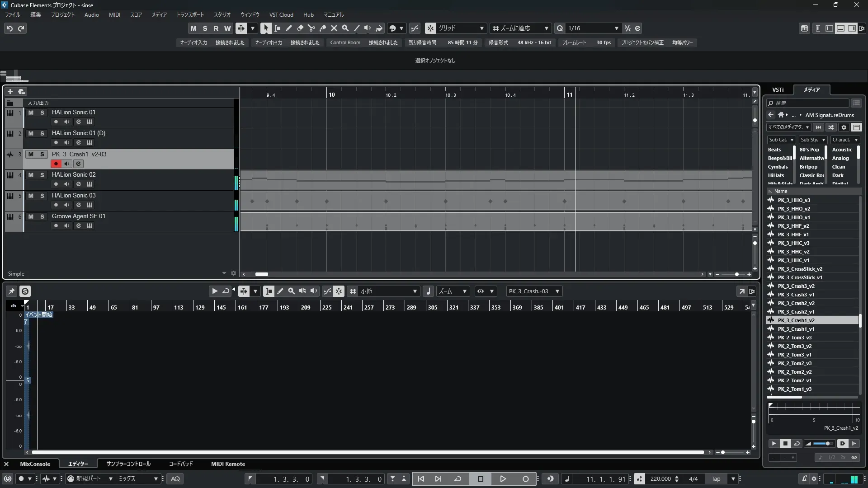868x488 pixels.
Task: Select the Draw pencil tool in main toolbar
Action: pos(288,28)
